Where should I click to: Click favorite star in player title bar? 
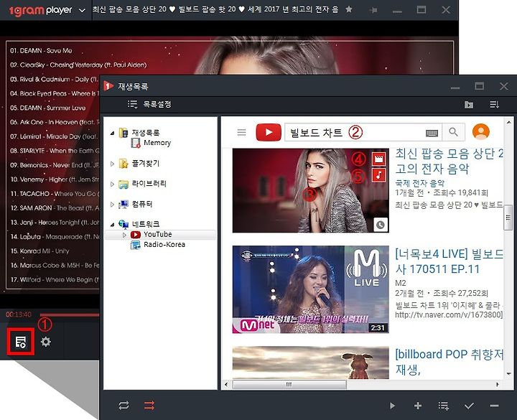click(x=348, y=9)
